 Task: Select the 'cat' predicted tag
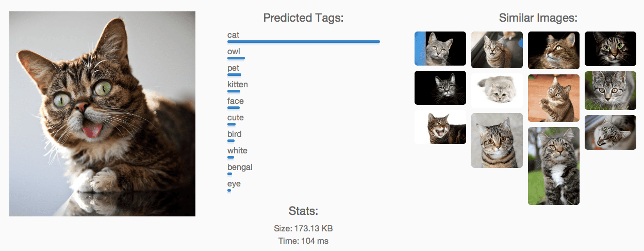[234, 35]
